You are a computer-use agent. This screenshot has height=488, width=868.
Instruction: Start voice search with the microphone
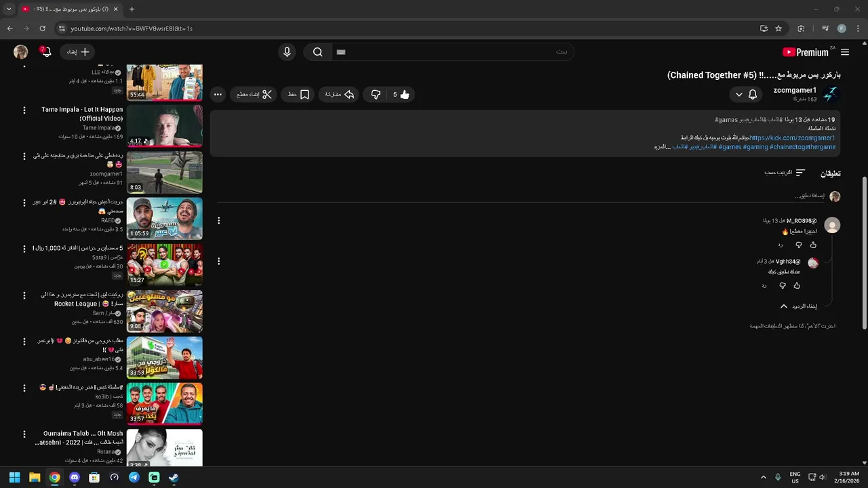pyautogui.click(x=287, y=52)
